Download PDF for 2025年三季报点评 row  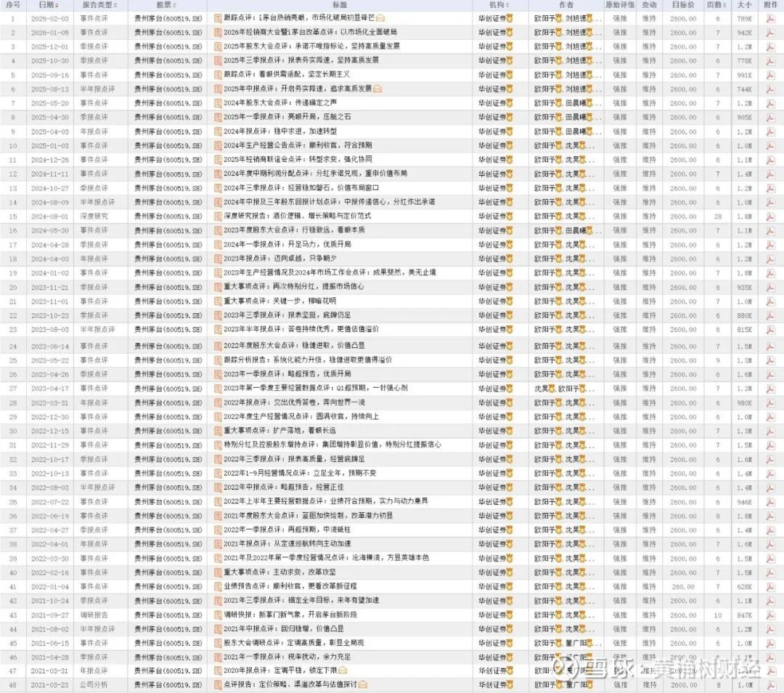click(770, 60)
